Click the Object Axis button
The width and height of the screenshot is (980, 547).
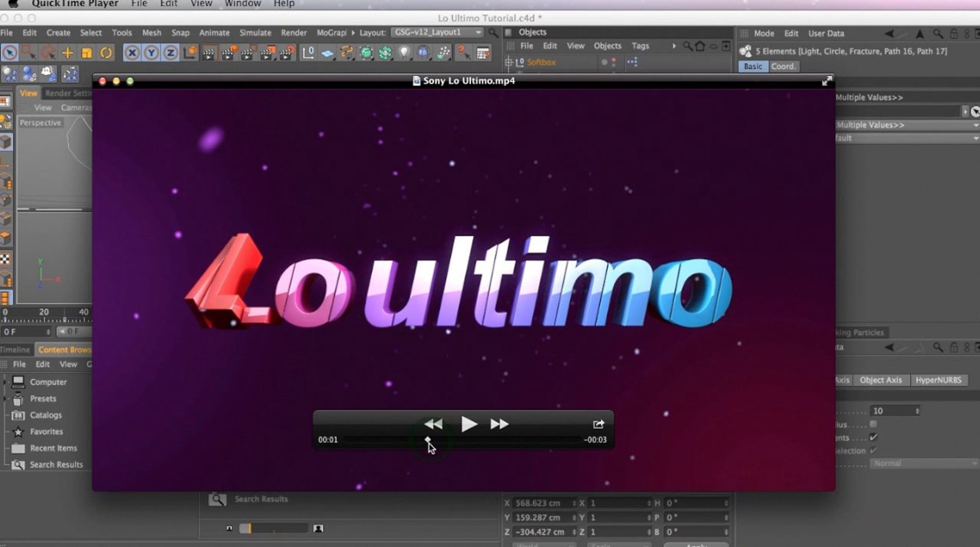[881, 380]
